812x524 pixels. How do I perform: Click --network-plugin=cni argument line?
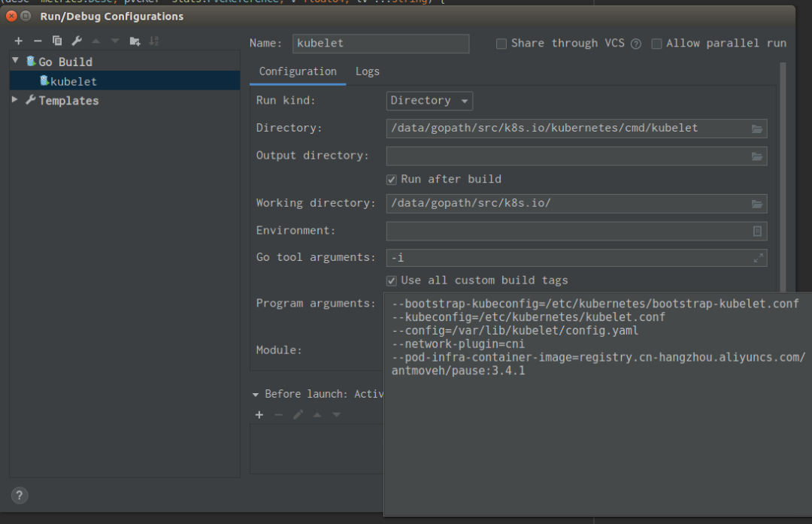tap(458, 344)
